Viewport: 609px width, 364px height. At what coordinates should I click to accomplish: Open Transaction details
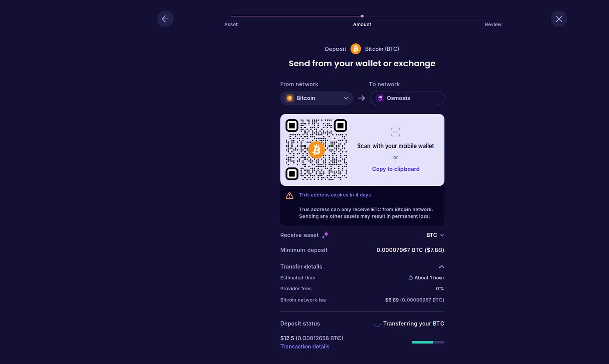[x=304, y=346]
